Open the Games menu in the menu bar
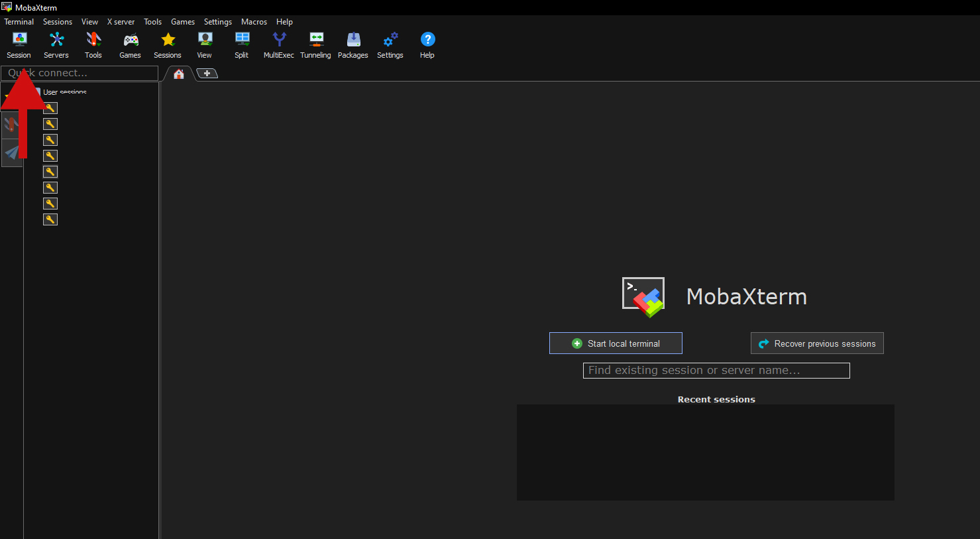The image size is (980, 539). (183, 22)
